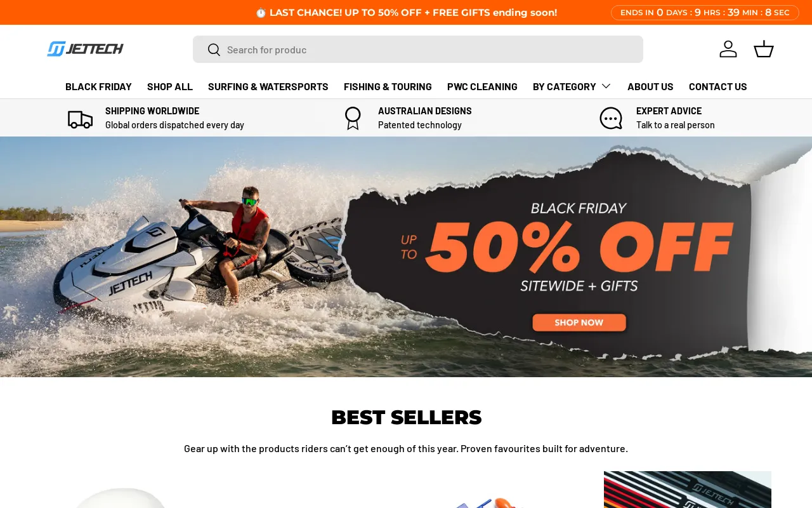Select Fishing & Touring menu
Screen dimensions: 812x508
[x=388, y=86]
